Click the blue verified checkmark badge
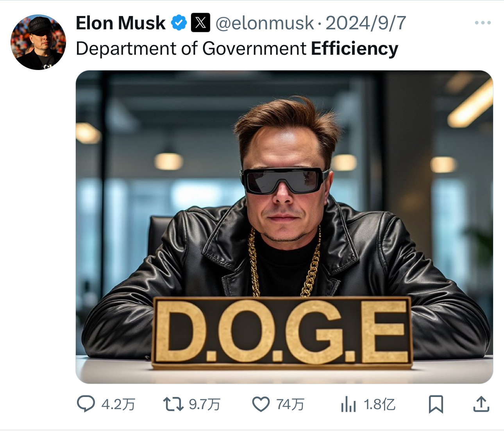The image size is (504, 431). [x=179, y=23]
